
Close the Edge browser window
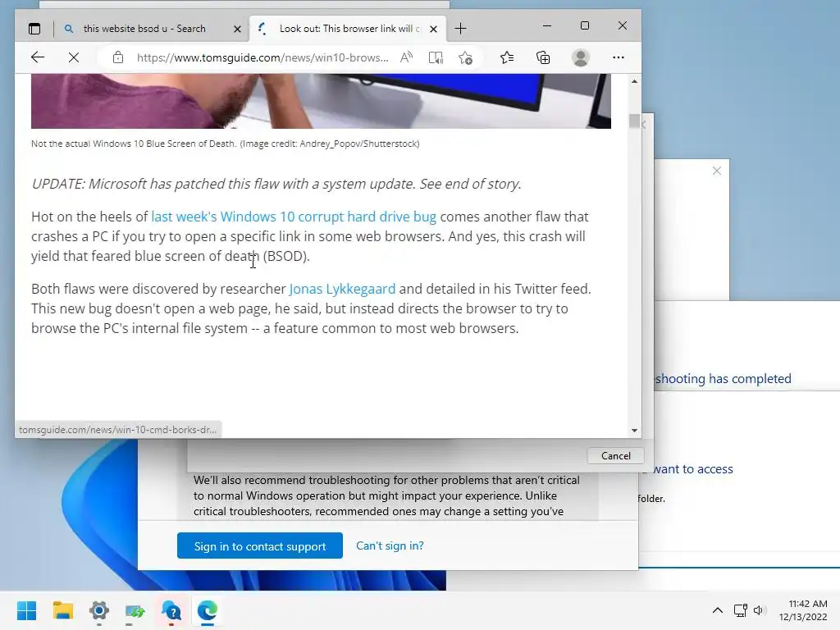tap(622, 25)
